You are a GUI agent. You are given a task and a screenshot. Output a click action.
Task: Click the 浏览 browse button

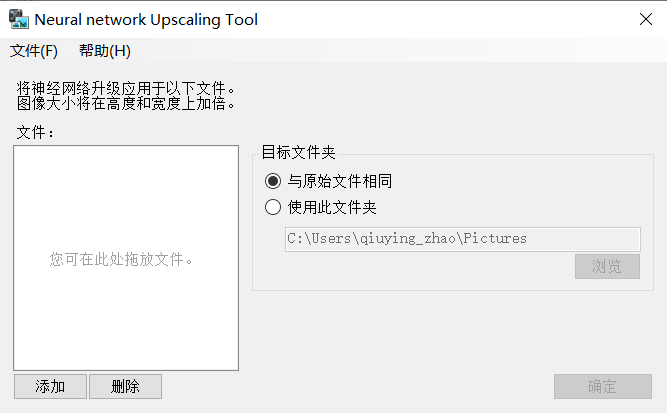(607, 267)
